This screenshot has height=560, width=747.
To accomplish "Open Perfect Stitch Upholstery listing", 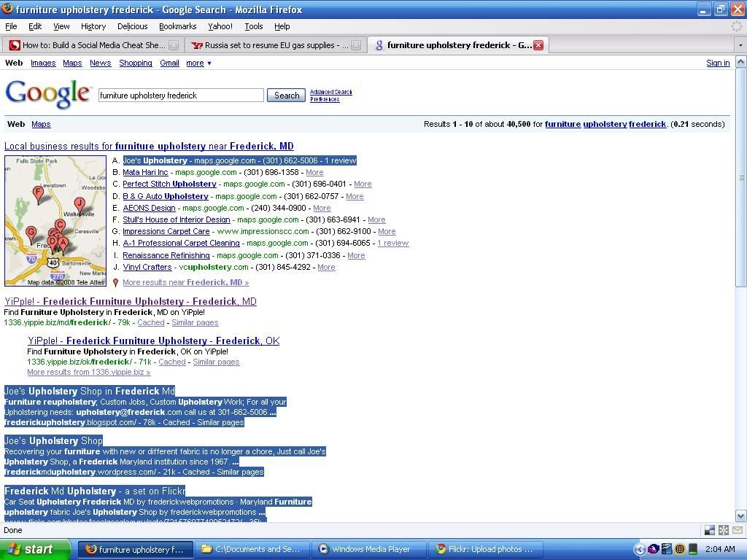I will pyautogui.click(x=169, y=184).
